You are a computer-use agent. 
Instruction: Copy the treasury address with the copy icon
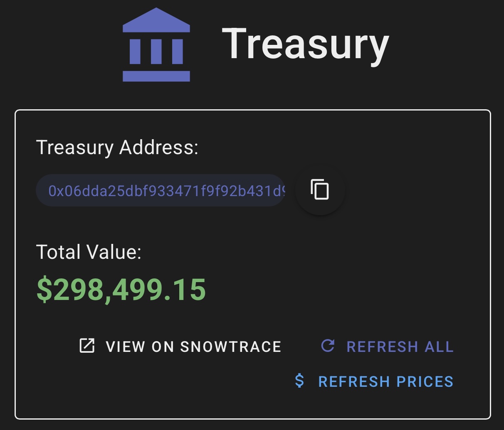point(320,190)
